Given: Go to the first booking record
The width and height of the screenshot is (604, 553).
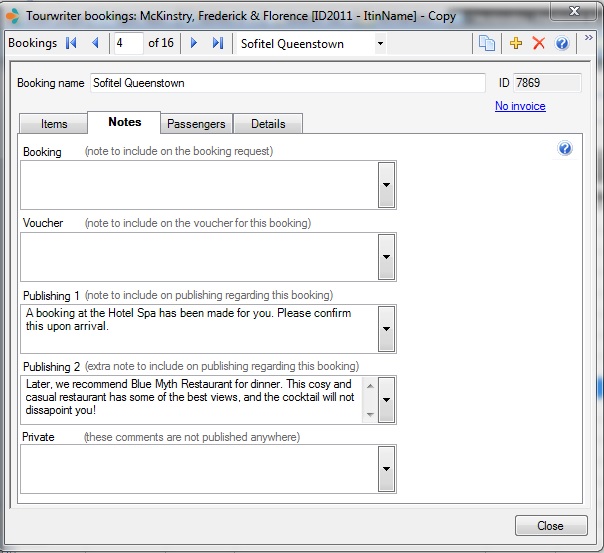Looking at the screenshot, I should (71, 44).
